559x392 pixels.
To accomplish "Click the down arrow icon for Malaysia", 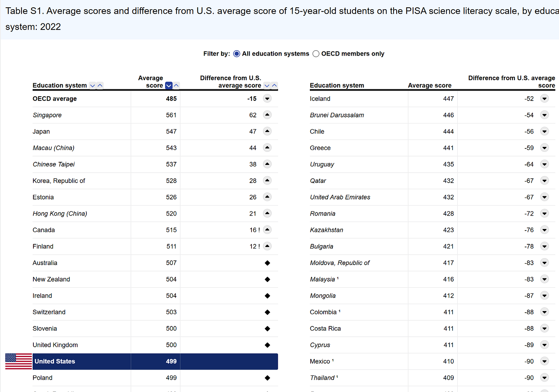I will (x=544, y=279).
